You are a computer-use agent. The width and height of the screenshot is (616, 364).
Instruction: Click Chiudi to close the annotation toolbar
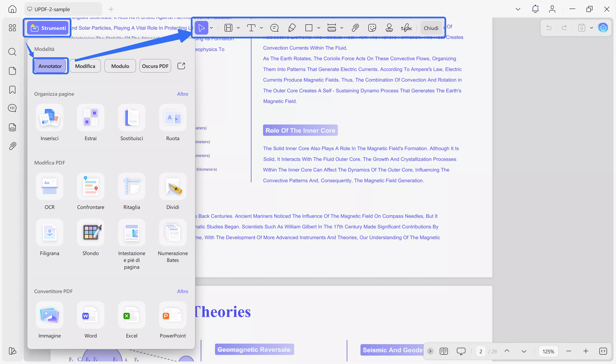(431, 28)
